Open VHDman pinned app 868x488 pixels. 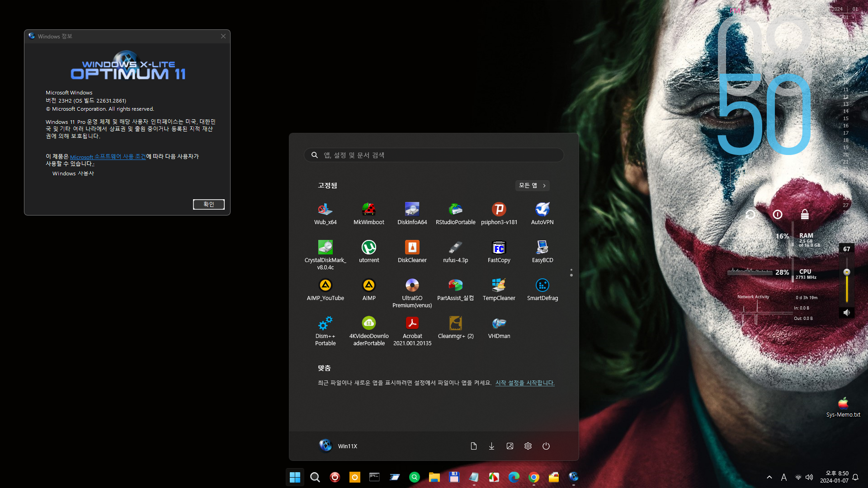(499, 327)
